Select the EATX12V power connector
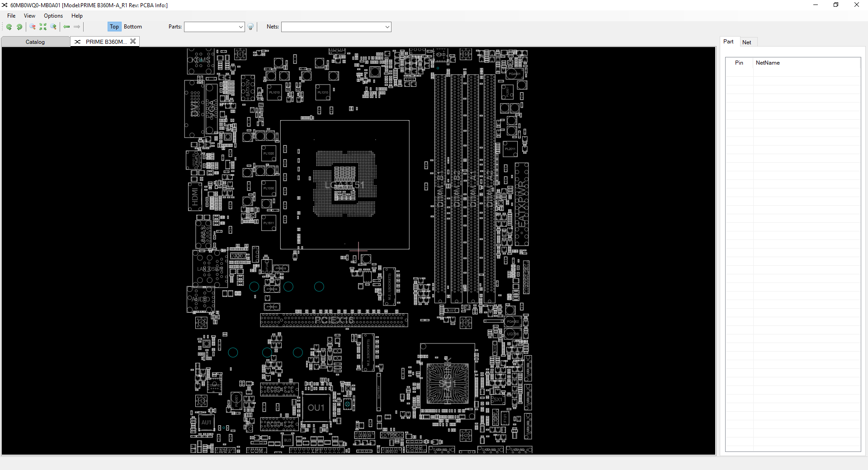The width and height of the screenshot is (868, 470). point(248,88)
